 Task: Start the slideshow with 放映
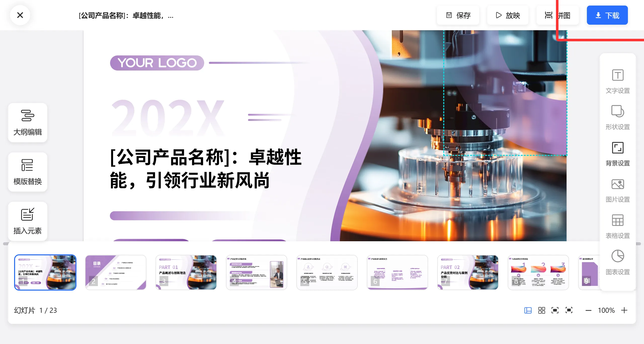pos(508,15)
